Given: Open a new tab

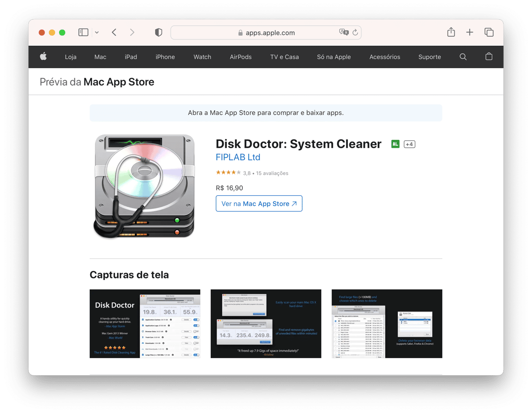Looking at the screenshot, I should click(469, 32).
